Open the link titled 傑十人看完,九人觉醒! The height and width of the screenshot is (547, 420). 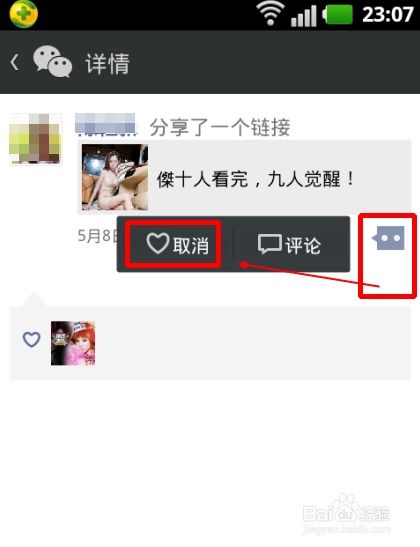pos(255,179)
